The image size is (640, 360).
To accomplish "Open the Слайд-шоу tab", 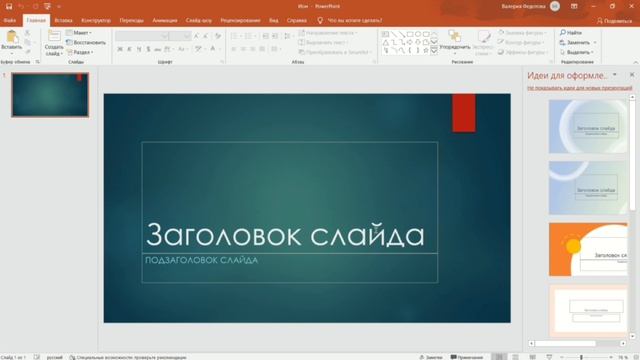I will point(199,20).
